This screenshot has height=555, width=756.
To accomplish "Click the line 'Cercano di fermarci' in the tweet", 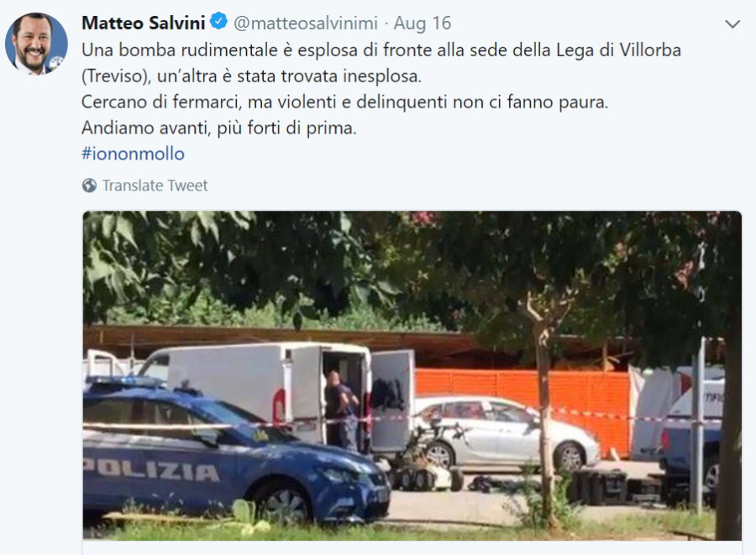I will (x=344, y=102).
